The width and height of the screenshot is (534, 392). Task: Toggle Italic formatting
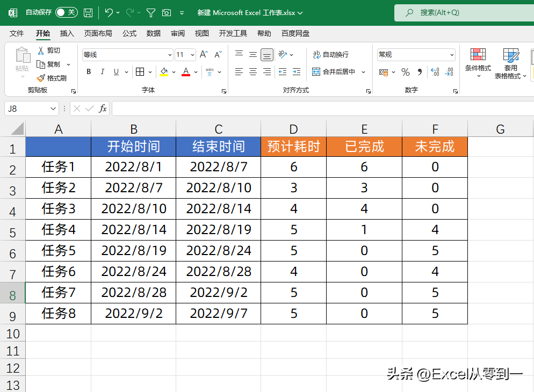tap(102, 72)
